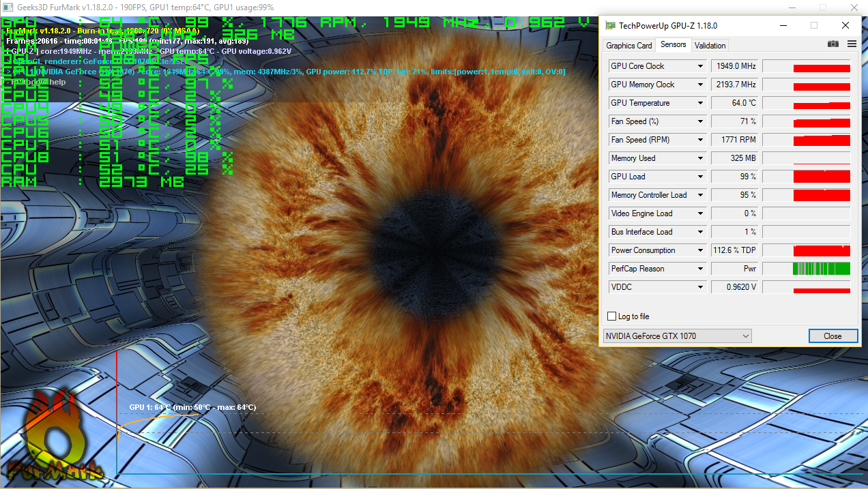Click the FurMark title bar app icon
Viewport: 868px width, 489px height.
pos(6,7)
